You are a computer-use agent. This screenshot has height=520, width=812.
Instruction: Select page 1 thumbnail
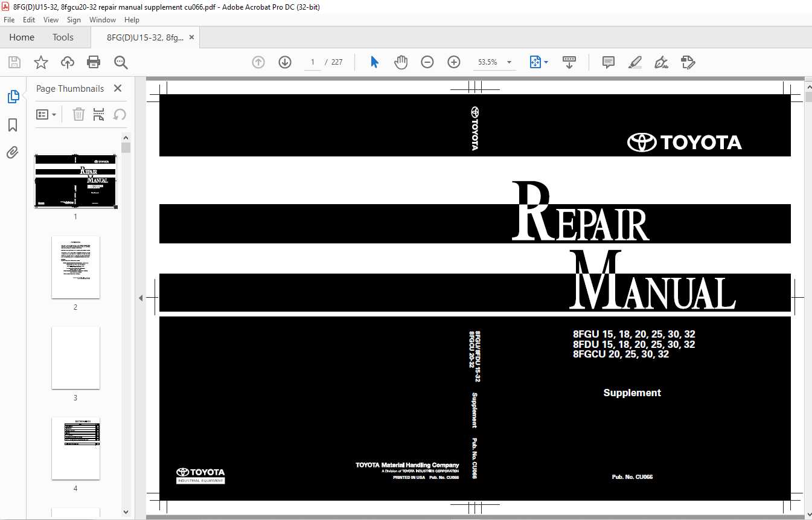(75, 181)
